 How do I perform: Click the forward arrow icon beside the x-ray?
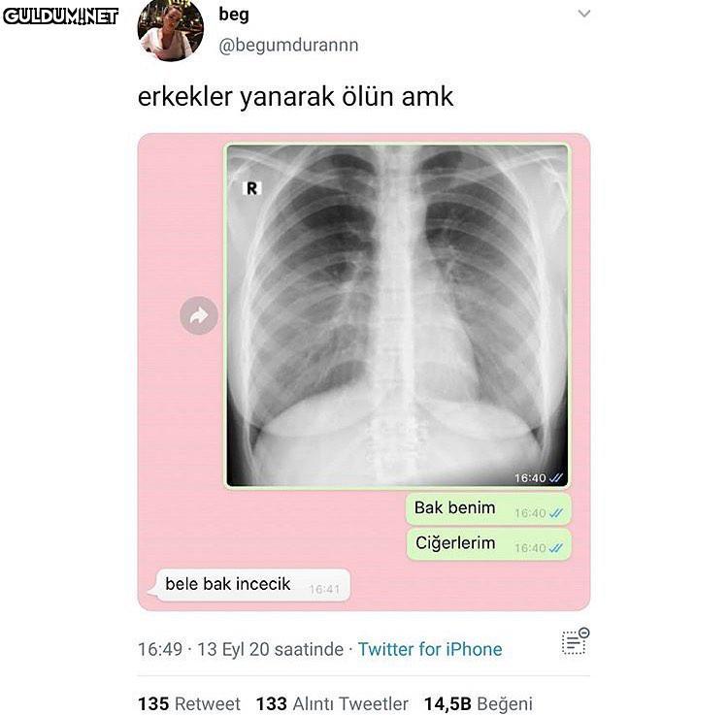tap(199, 315)
